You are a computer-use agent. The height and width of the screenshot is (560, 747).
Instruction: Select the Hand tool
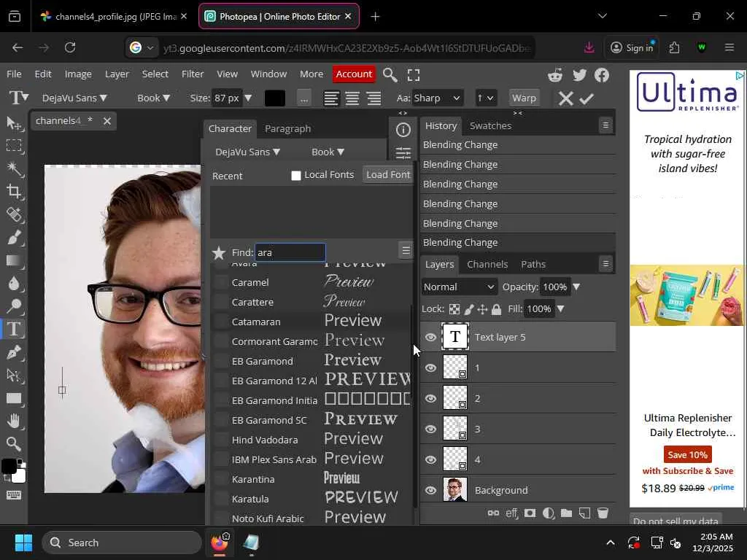14,421
